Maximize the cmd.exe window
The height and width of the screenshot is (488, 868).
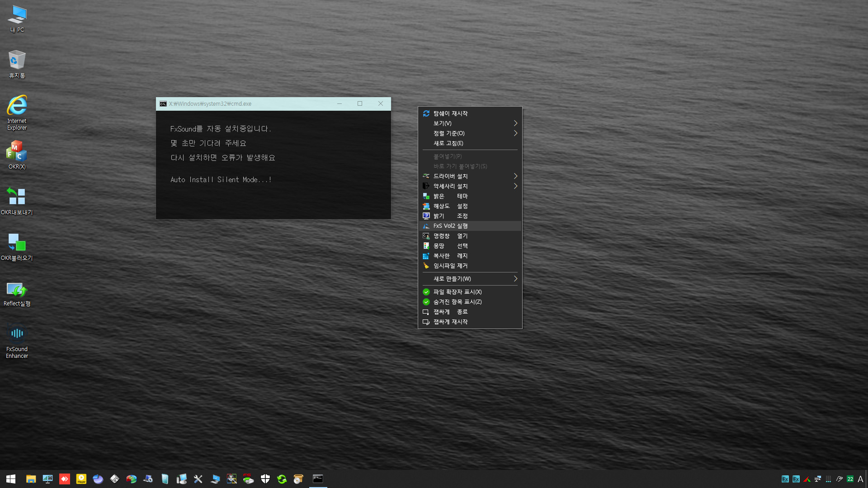360,104
